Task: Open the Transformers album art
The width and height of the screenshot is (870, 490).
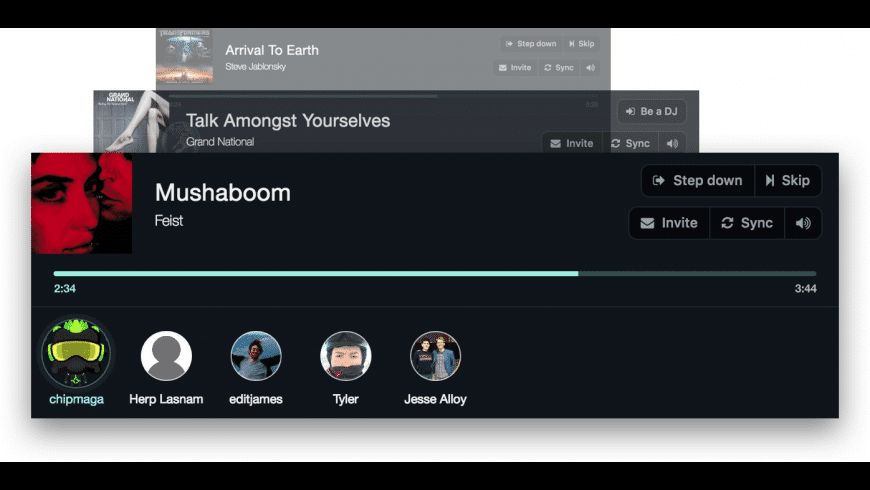Action: coord(184,56)
